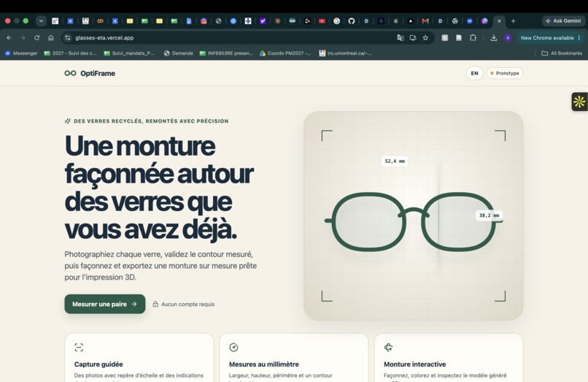The width and height of the screenshot is (588, 382).
Task: Open the Demande bookmark
Action: (179, 53)
